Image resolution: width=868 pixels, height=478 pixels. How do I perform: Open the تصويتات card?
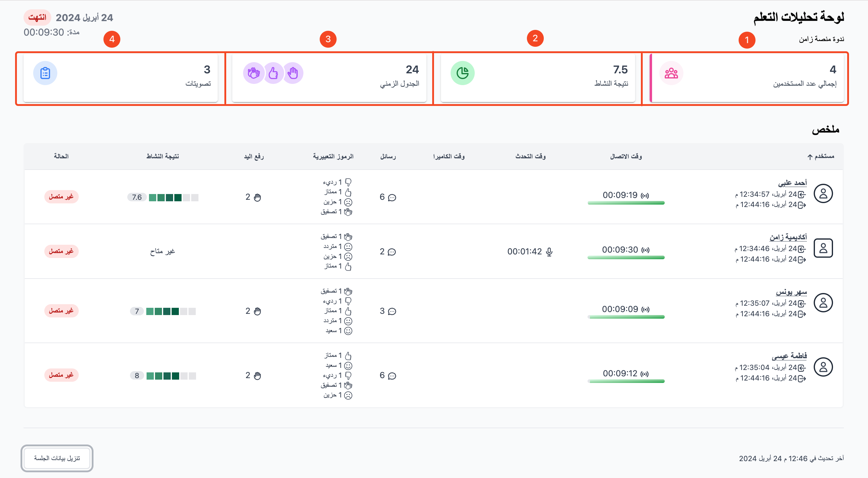pos(121,78)
